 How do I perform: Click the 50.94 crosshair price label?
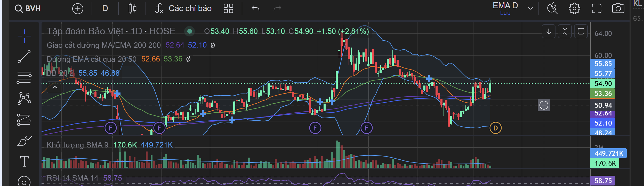[603, 105]
